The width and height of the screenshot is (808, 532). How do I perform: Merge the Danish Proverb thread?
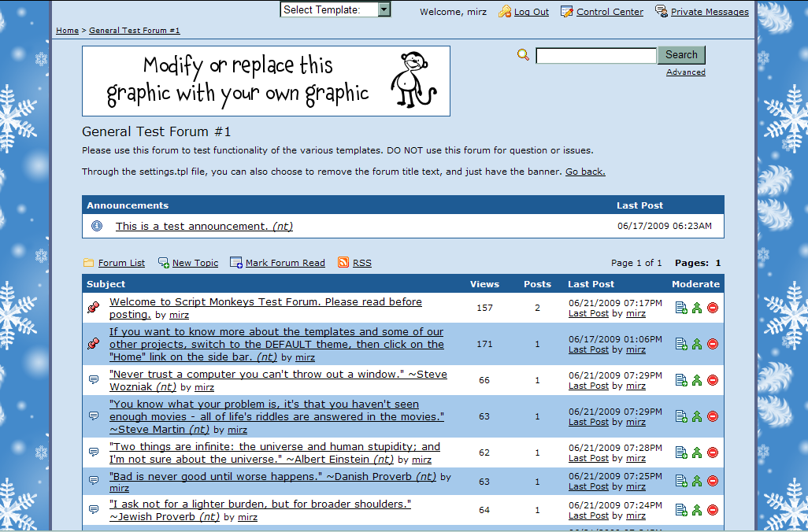tap(697, 481)
